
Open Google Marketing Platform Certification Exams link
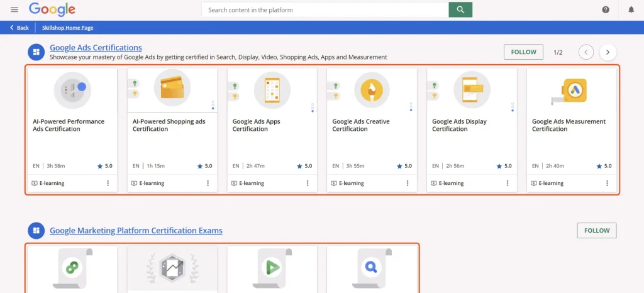[136, 231]
